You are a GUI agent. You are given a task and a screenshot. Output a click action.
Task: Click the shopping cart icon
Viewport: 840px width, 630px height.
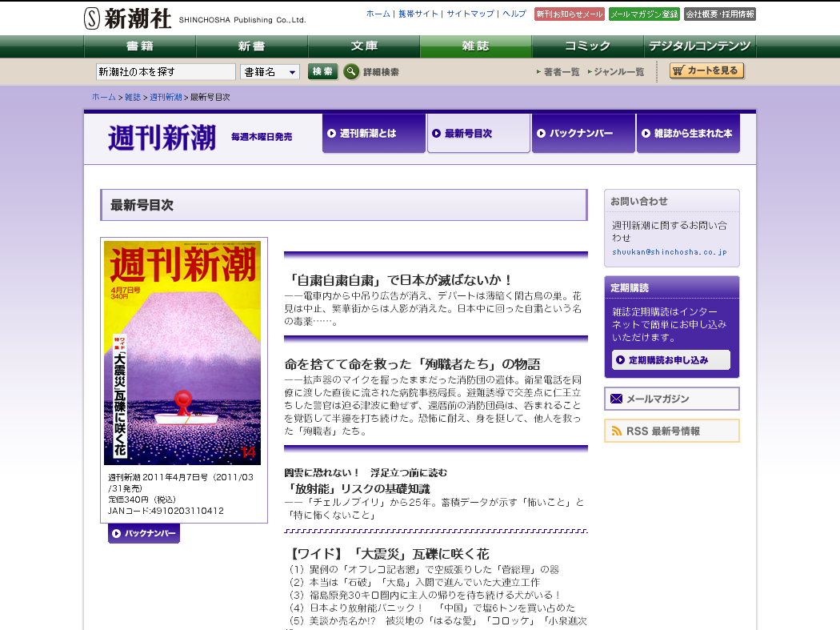[x=678, y=70]
